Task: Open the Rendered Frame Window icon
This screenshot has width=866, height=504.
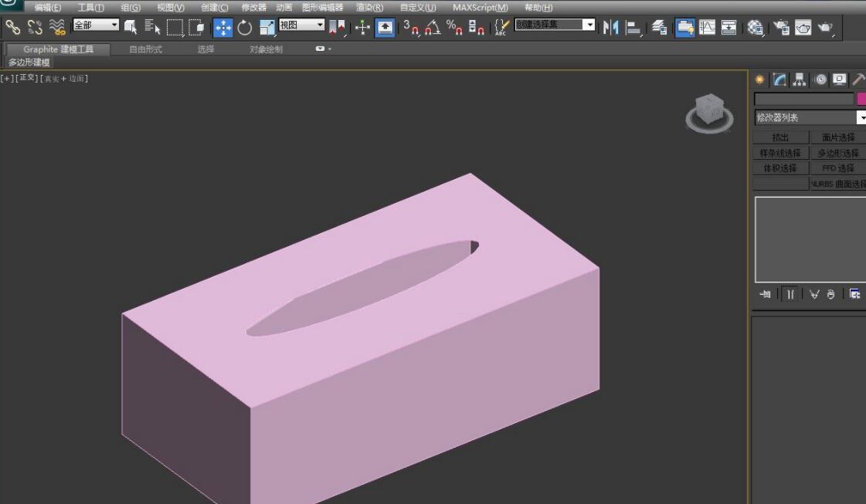Action: tap(803, 28)
